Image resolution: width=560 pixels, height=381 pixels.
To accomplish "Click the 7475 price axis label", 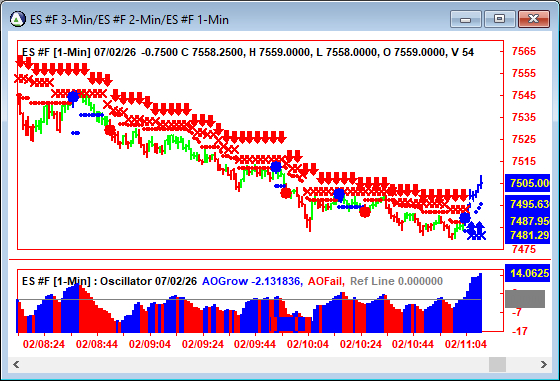I will (524, 249).
